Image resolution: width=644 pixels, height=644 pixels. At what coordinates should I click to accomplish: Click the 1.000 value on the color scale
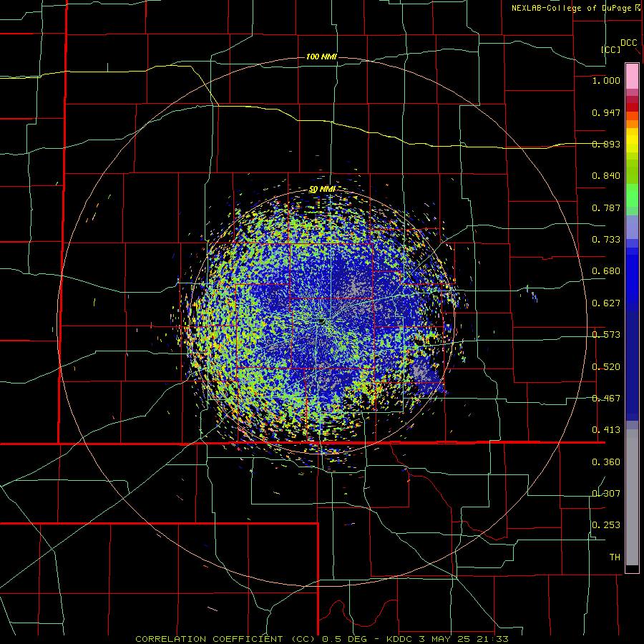coord(606,81)
